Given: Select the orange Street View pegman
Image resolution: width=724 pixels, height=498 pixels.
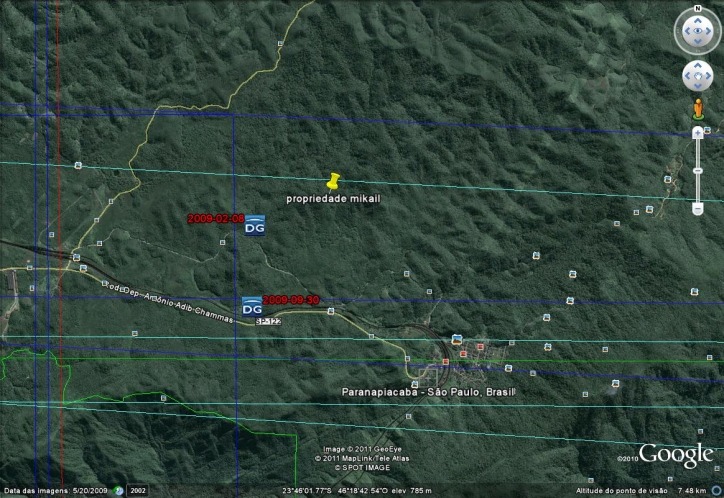Looking at the screenshot, I should click(698, 109).
